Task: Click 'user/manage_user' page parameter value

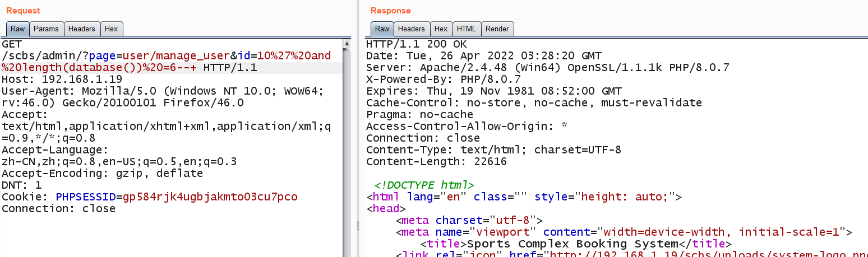Action: 177,56
